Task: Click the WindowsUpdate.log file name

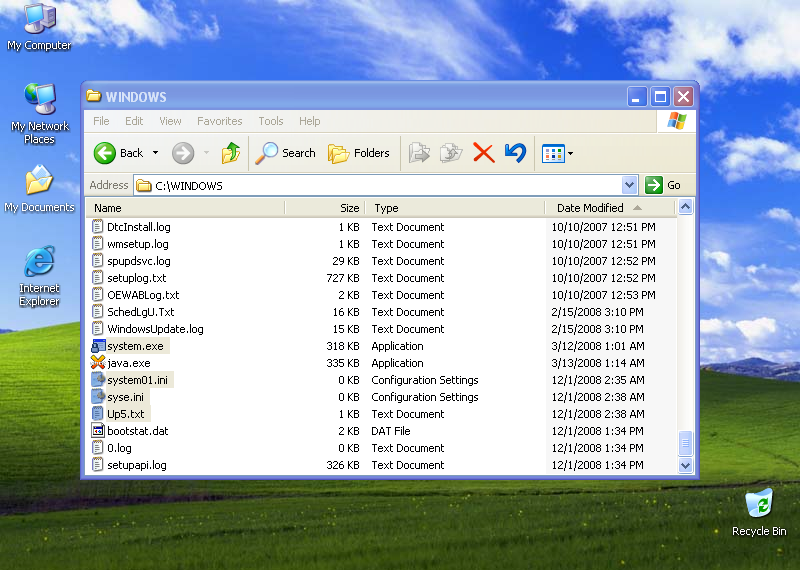Action: coord(155,329)
